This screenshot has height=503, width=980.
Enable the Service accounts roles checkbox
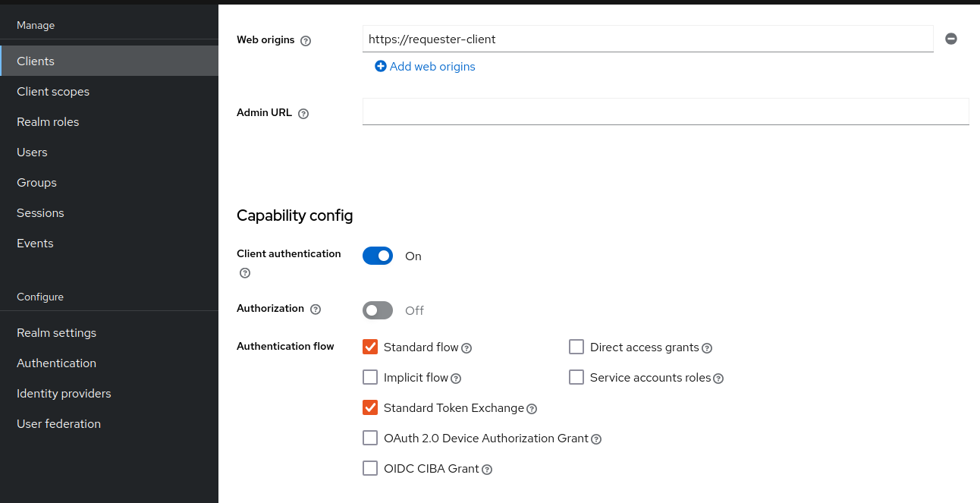pos(576,377)
